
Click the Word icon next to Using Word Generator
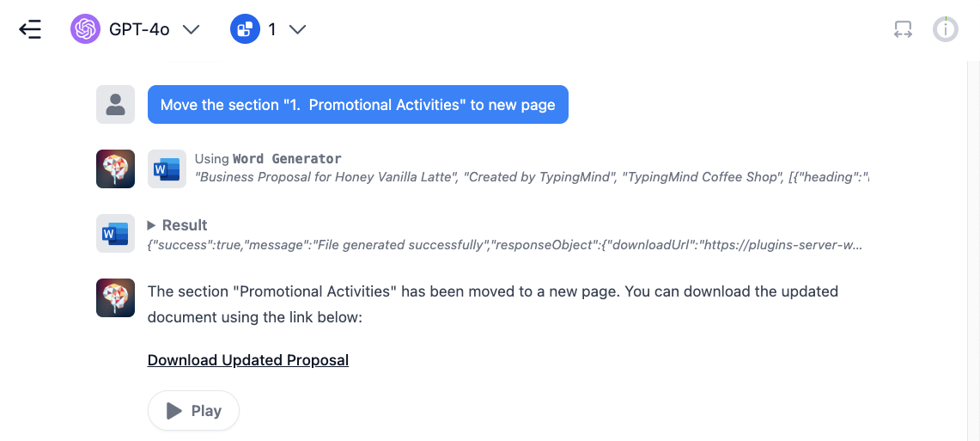pyautogui.click(x=167, y=168)
